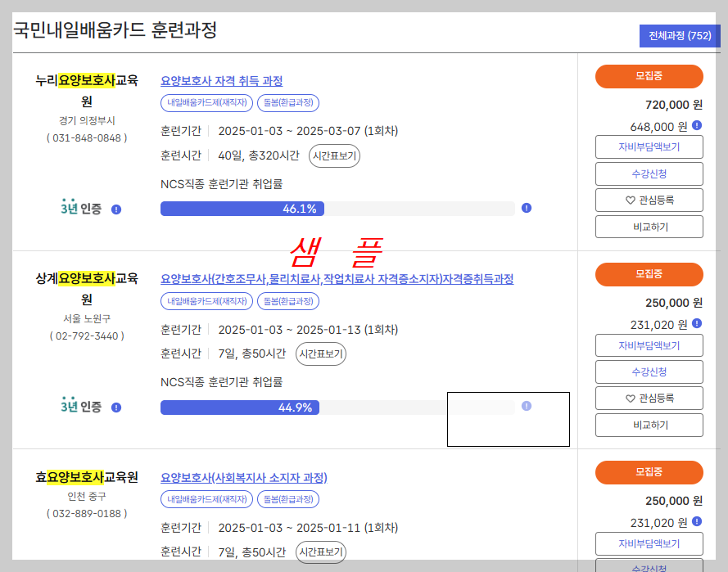
Task: Select 누리요양보호사교육원 institution name
Action: tap(87, 91)
